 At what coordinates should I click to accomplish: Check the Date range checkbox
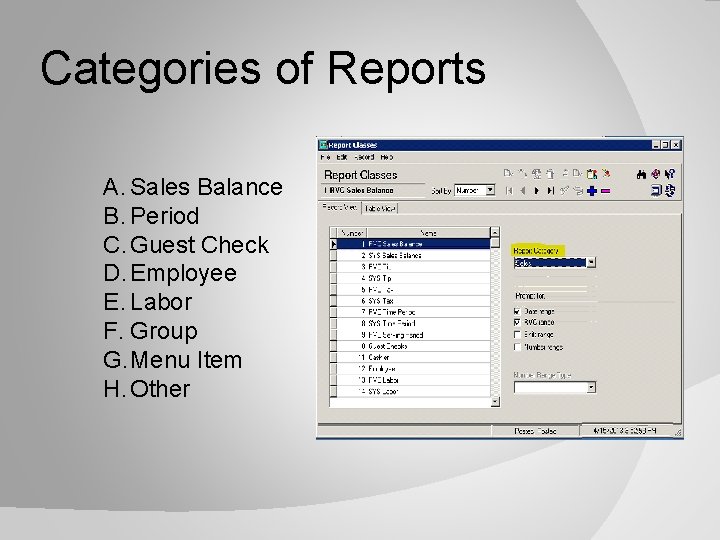click(518, 311)
